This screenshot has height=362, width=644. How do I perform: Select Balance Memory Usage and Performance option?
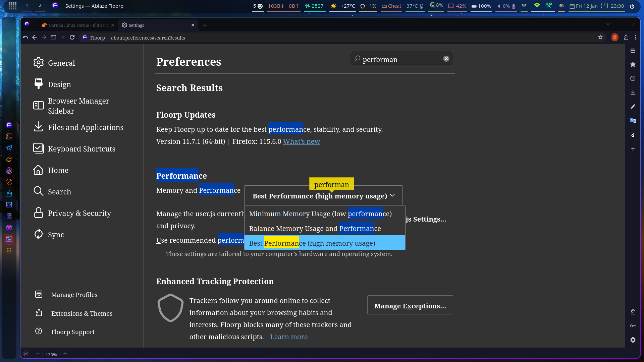(x=325, y=229)
